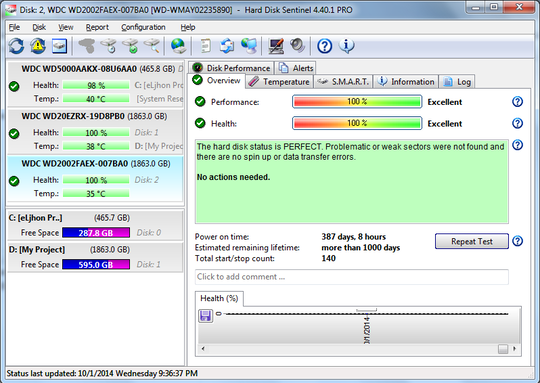Image resolution: width=540 pixels, height=383 pixels.
Task: Click the floppy disk save icon in health graph
Action: tap(206, 316)
